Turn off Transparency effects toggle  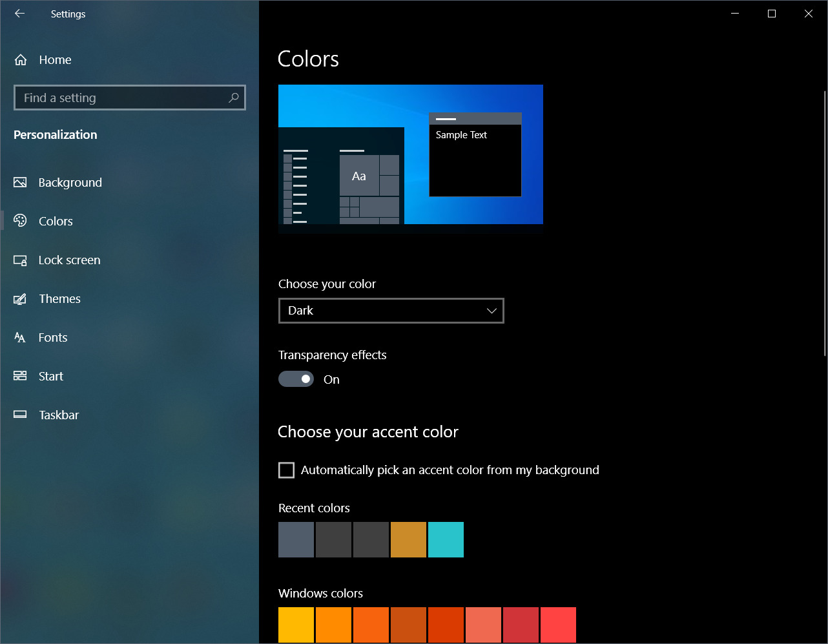pyautogui.click(x=296, y=379)
